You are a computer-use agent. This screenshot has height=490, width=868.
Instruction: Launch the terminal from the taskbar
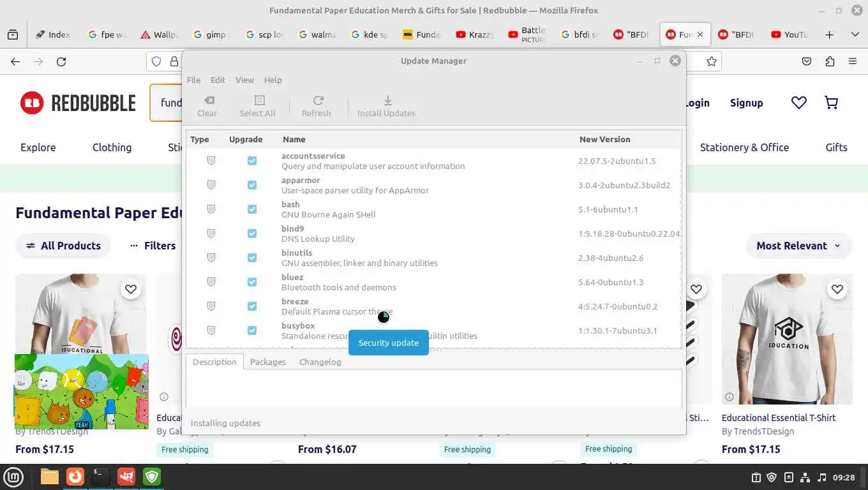click(x=101, y=477)
